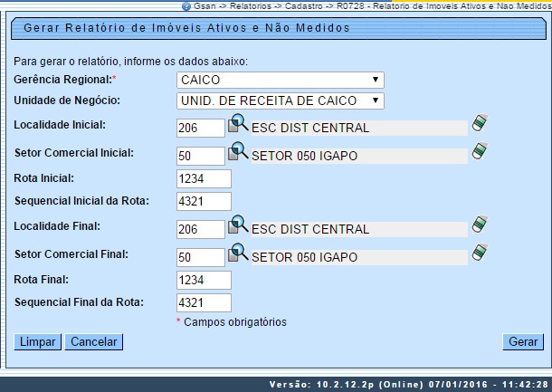
Task: Click the Setor Comercial Final code field
Action: click(200, 257)
